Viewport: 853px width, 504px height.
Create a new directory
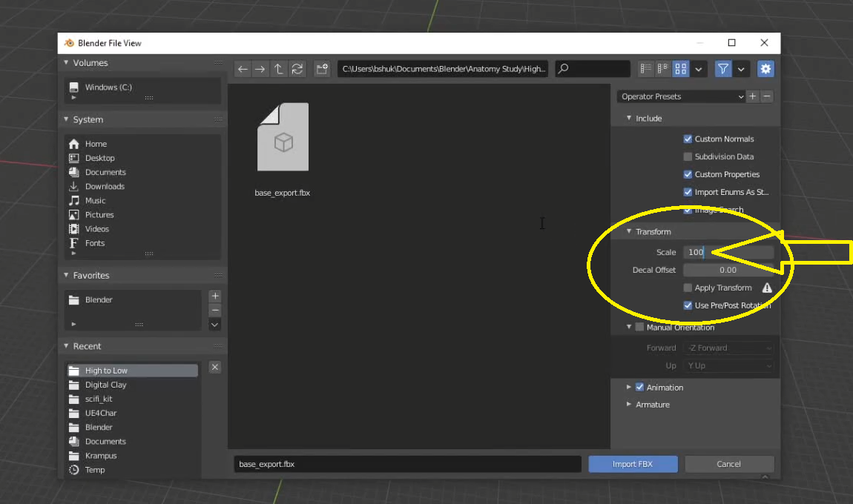[322, 69]
